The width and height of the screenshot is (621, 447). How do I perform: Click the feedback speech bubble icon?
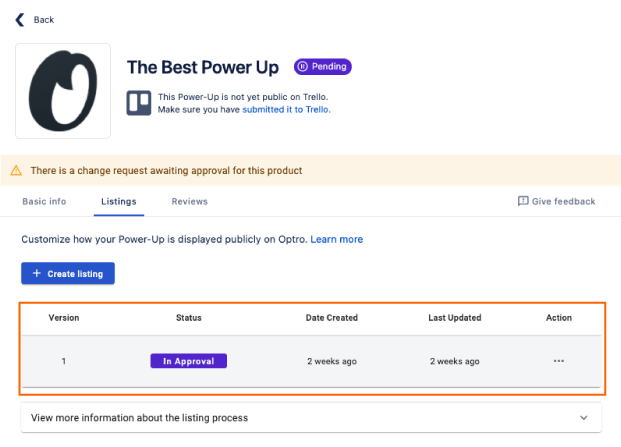pyautogui.click(x=523, y=201)
